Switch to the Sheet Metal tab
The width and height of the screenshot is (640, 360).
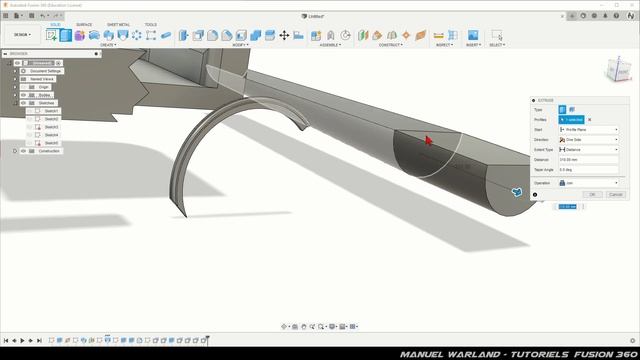point(118,24)
